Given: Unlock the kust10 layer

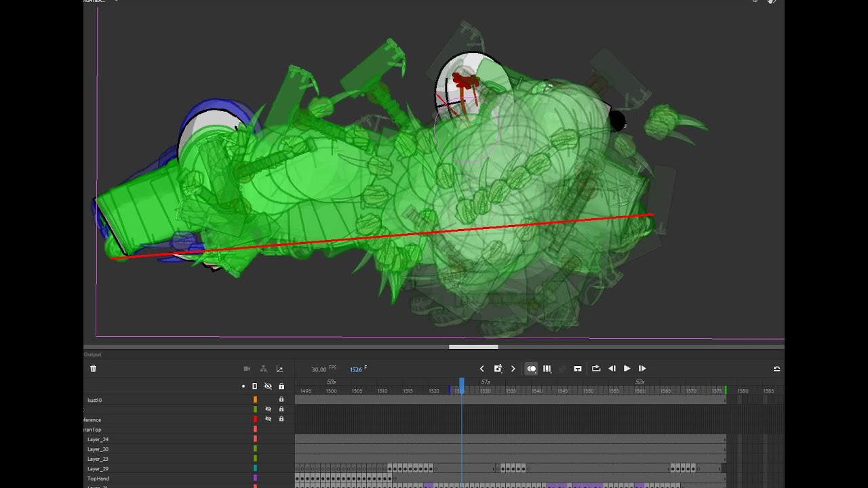Looking at the screenshot, I should 281,400.
